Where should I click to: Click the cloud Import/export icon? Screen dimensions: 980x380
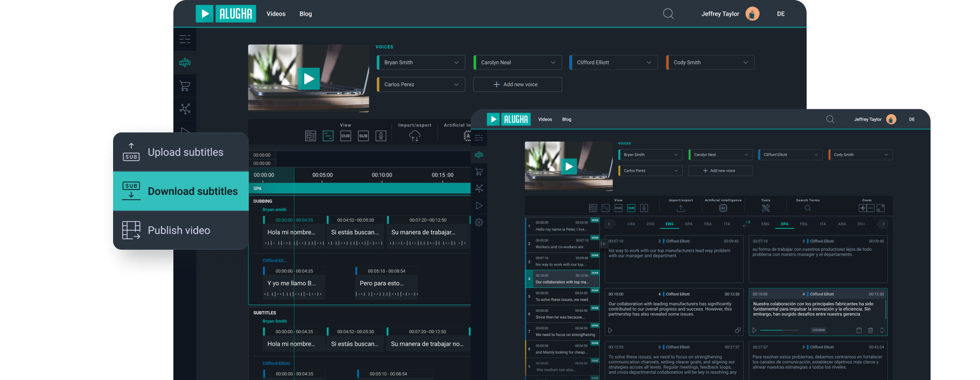point(415,136)
